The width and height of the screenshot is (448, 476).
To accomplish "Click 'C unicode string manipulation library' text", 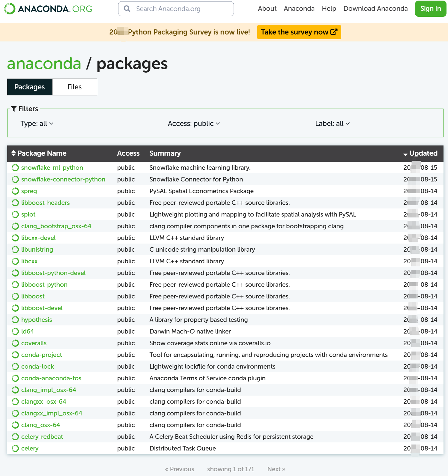I will (x=202, y=250).
